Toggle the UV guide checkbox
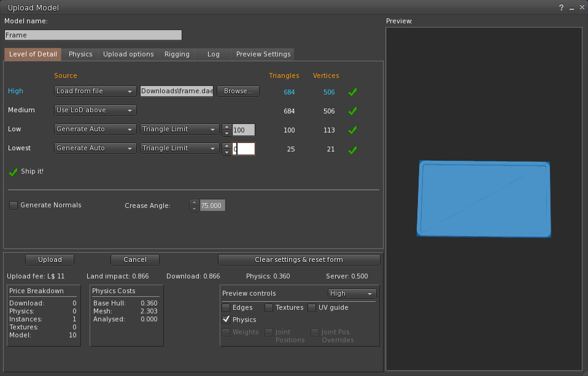The image size is (588, 376). coord(312,308)
